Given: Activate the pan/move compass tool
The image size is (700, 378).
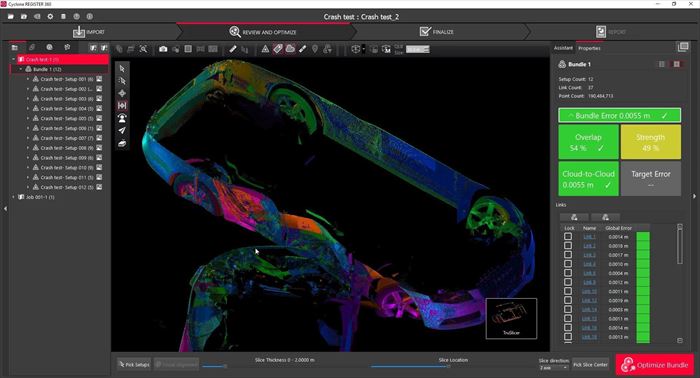Looking at the screenshot, I should (x=122, y=93).
